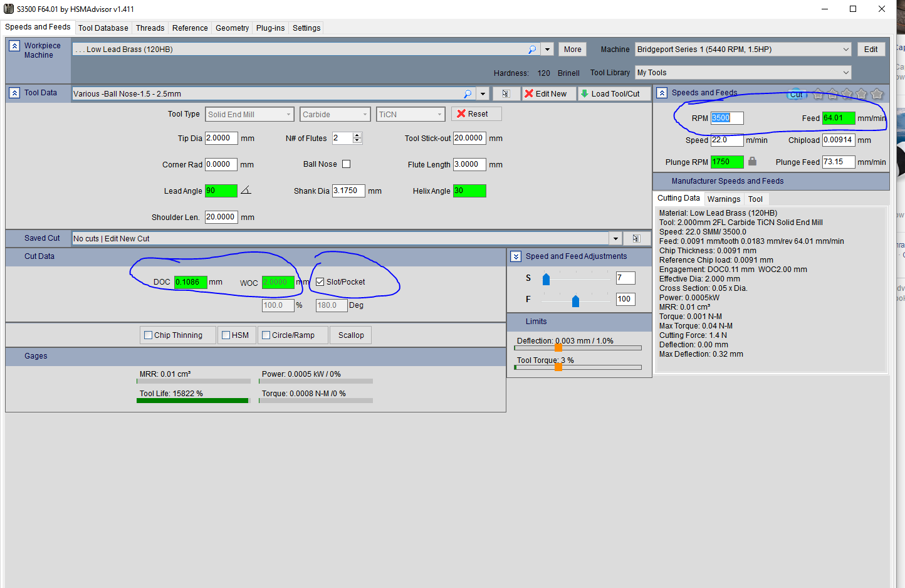Click the workpiece material search magnifier icon
Image resolution: width=905 pixels, height=588 pixels.
tap(531, 50)
